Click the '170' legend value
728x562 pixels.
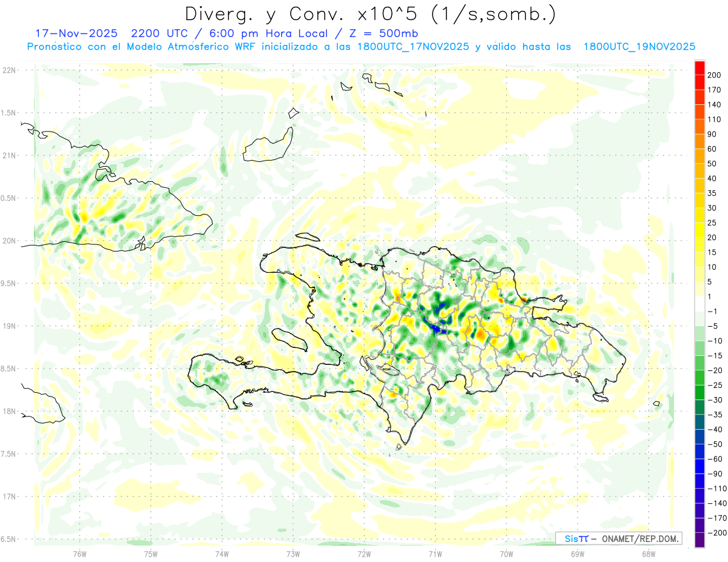coord(715,90)
